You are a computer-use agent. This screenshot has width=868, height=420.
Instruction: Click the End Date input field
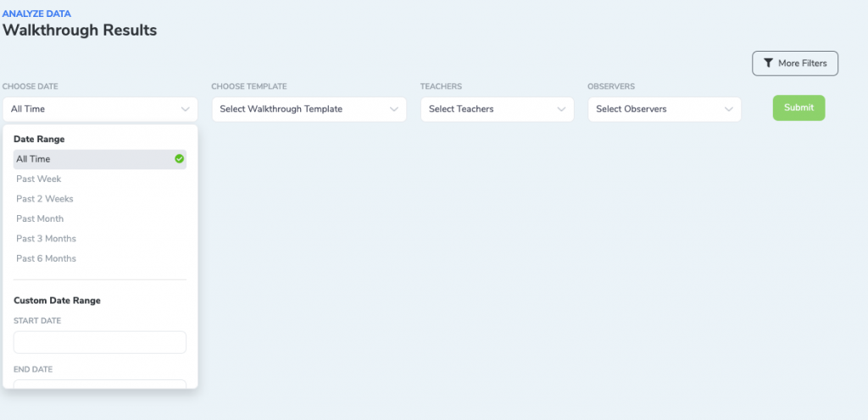pyautogui.click(x=100, y=384)
